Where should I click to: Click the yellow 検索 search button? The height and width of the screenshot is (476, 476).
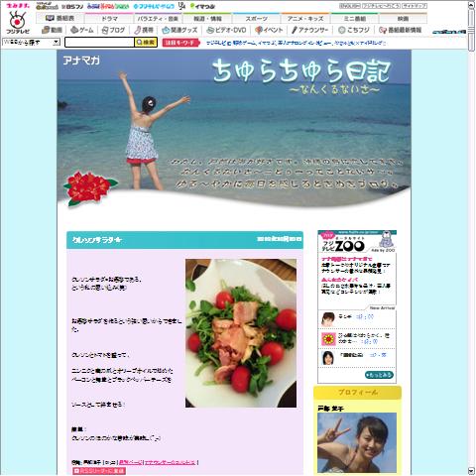(x=146, y=43)
